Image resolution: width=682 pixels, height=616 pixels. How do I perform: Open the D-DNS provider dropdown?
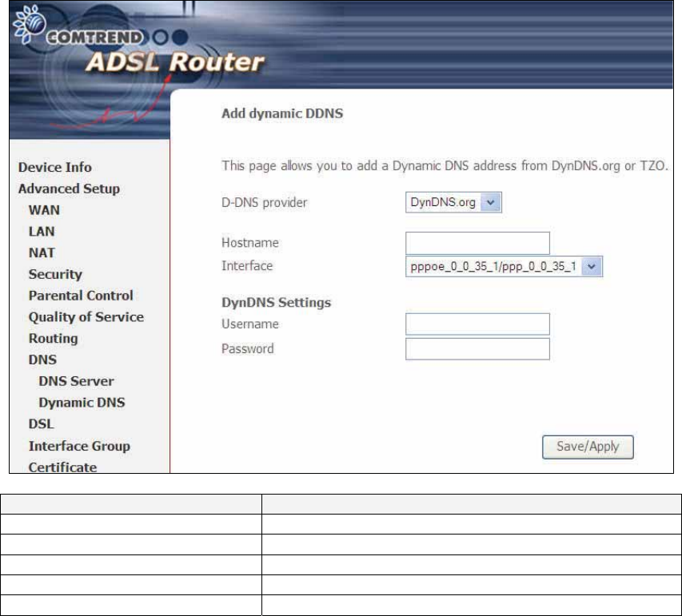click(x=453, y=202)
